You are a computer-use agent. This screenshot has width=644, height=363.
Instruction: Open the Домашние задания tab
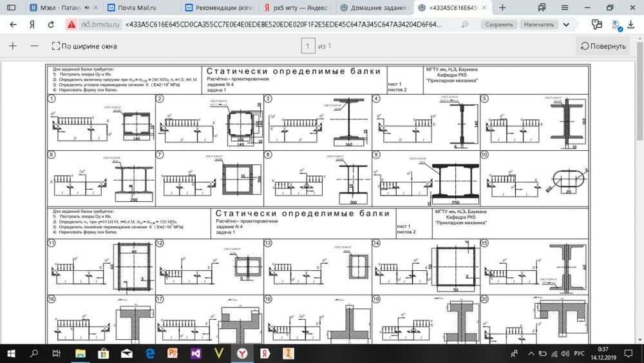pos(375,7)
